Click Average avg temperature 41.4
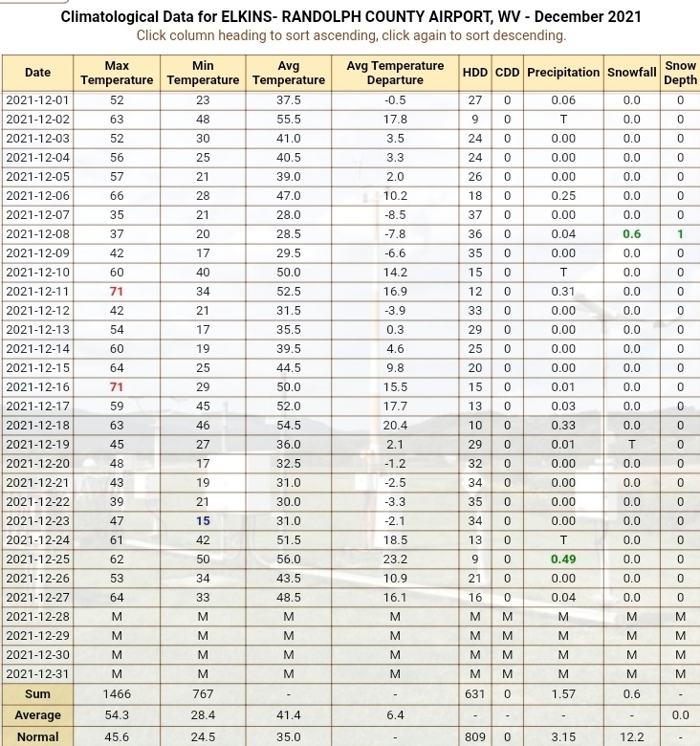The height and width of the screenshot is (746, 700). click(289, 715)
